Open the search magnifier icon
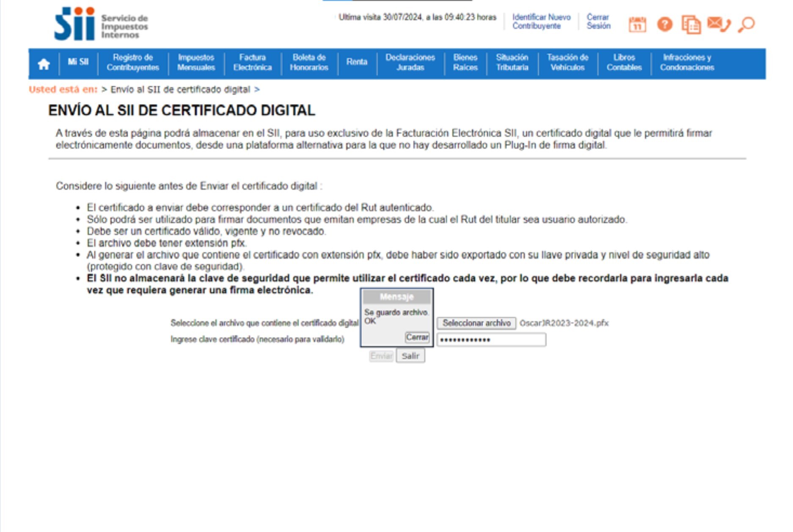 (x=746, y=25)
